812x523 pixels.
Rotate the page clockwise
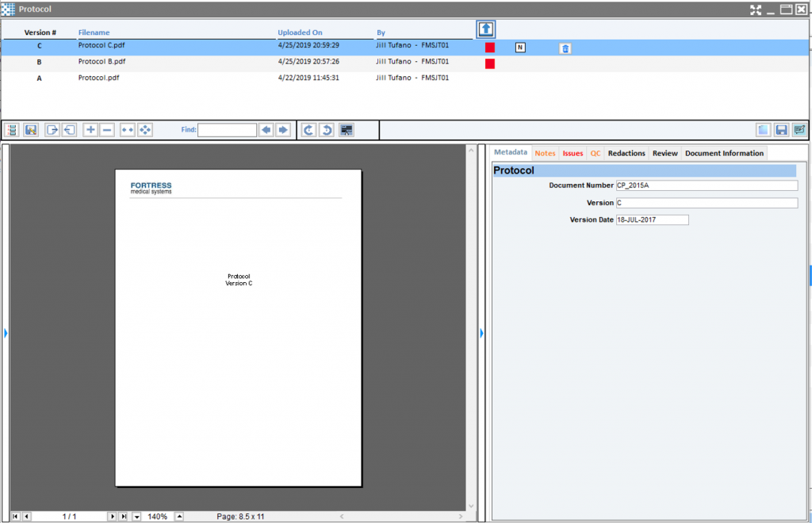(x=308, y=130)
